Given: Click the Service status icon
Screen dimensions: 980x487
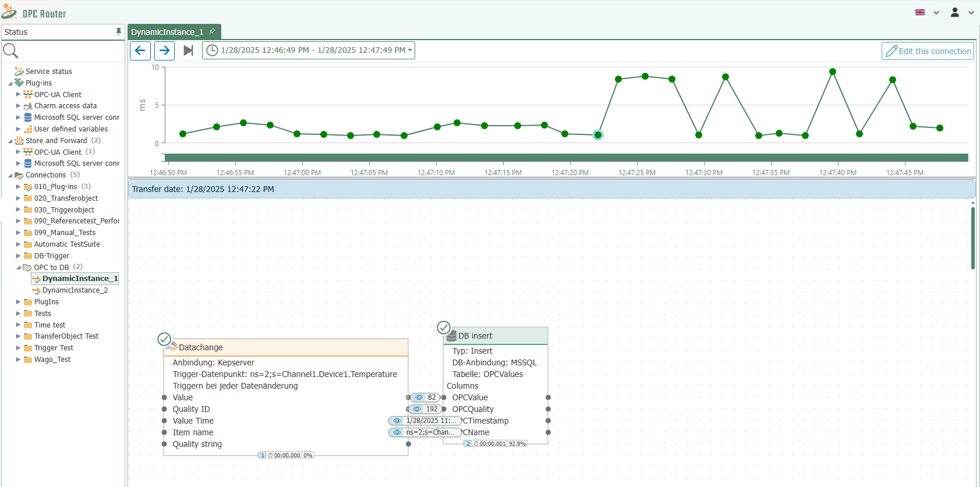Looking at the screenshot, I should [19, 72].
